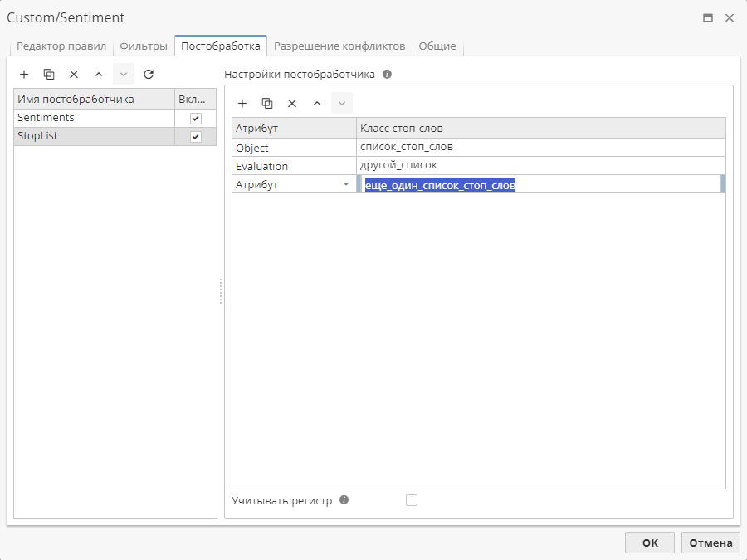This screenshot has width=747, height=560.
Task: Move attribute row down in settings toolbar
Action: (342, 104)
